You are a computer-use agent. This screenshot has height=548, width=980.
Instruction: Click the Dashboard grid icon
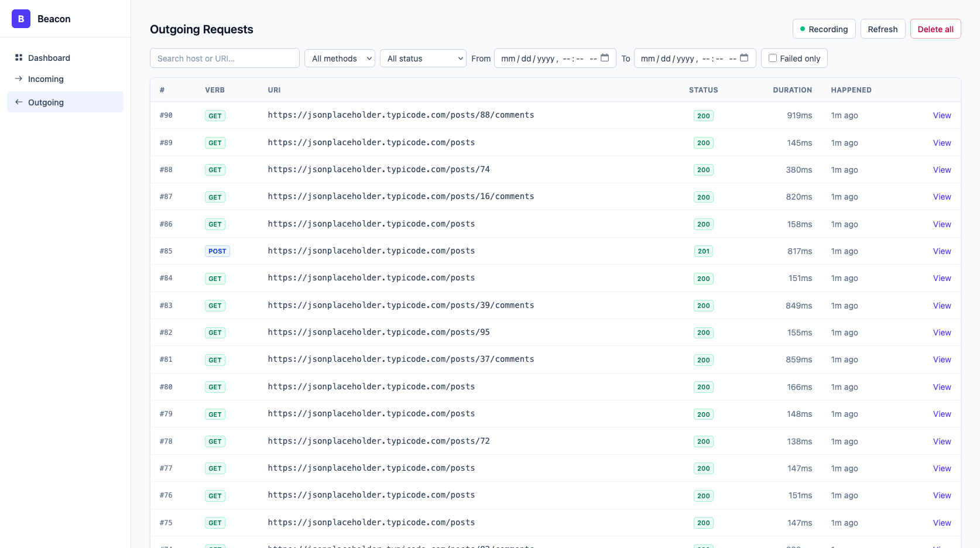(19, 57)
